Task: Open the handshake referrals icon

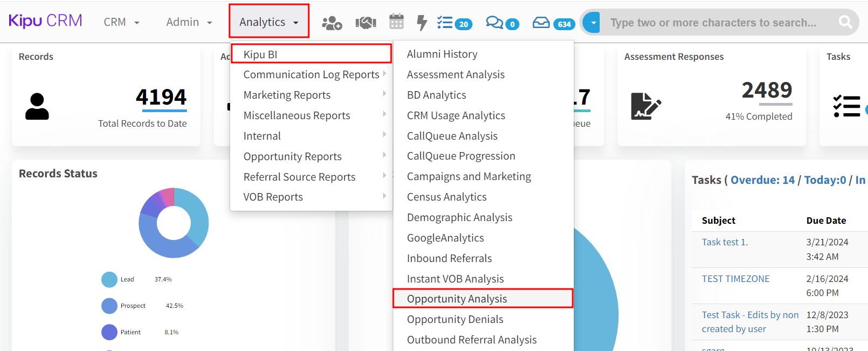Action: pos(365,23)
